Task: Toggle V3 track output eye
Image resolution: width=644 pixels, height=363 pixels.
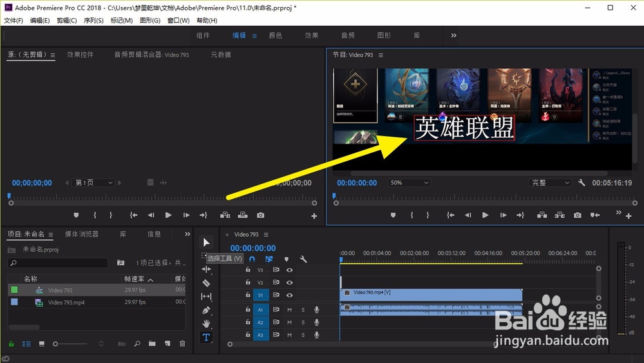Action: pos(290,270)
